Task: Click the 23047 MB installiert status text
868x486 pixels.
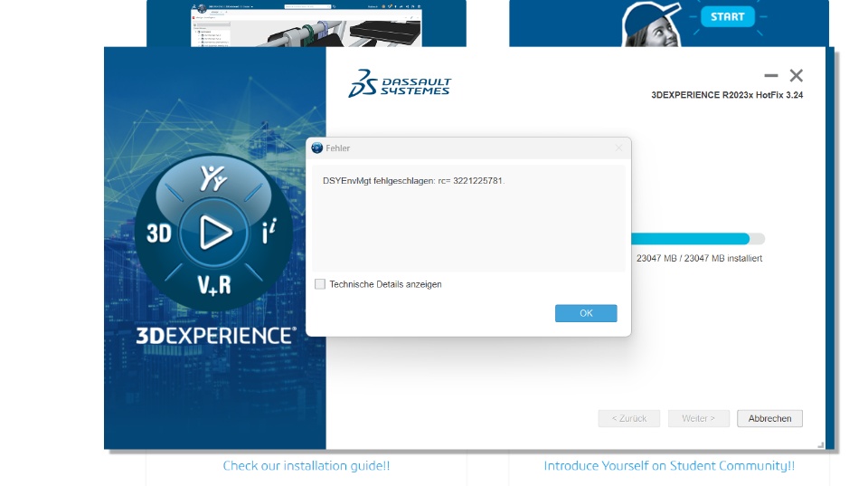Action: point(699,258)
